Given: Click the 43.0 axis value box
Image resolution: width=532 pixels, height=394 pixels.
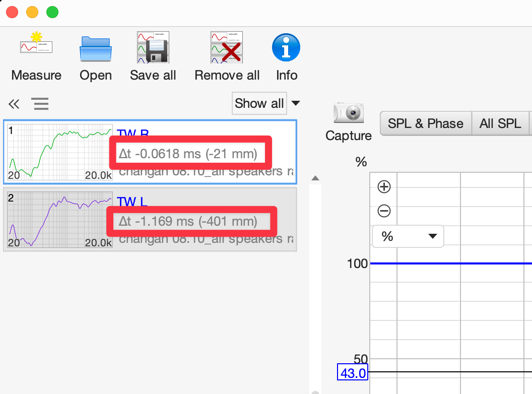Looking at the screenshot, I should click(x=353, y=373).
